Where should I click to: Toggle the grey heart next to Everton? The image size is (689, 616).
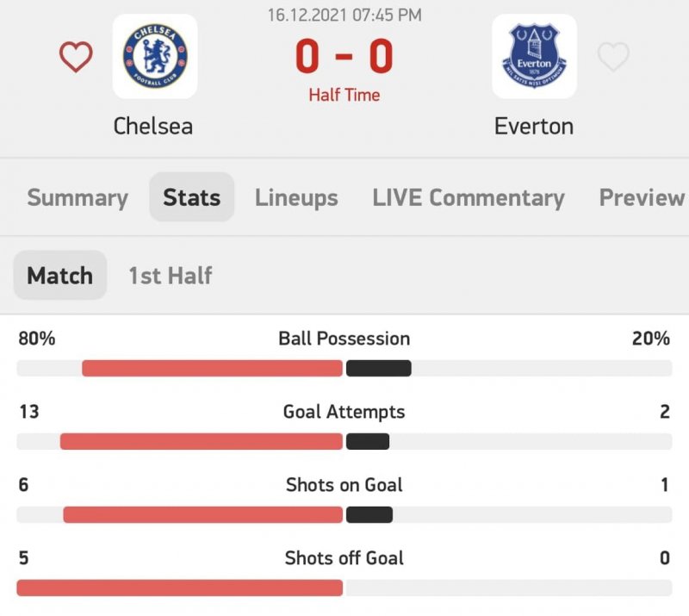[x=613, y=57]
